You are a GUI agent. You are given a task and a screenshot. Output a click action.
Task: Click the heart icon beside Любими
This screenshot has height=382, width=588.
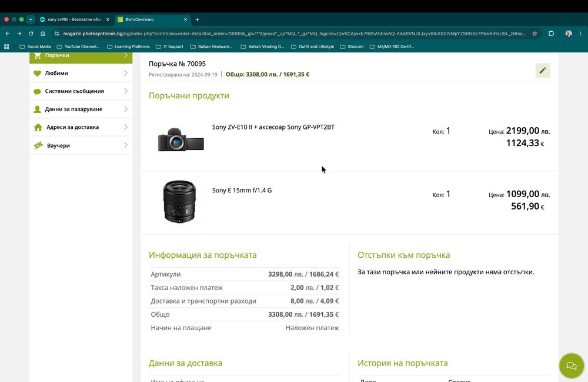tap(37, 73)
